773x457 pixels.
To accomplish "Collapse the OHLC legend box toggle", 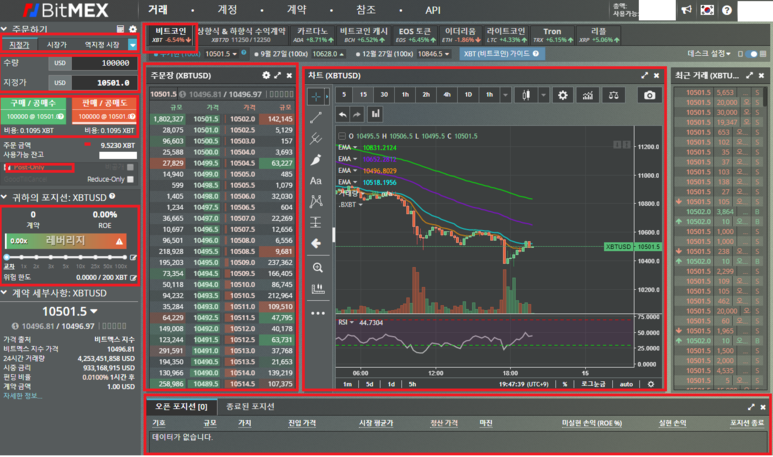I will tap(342, 136).
